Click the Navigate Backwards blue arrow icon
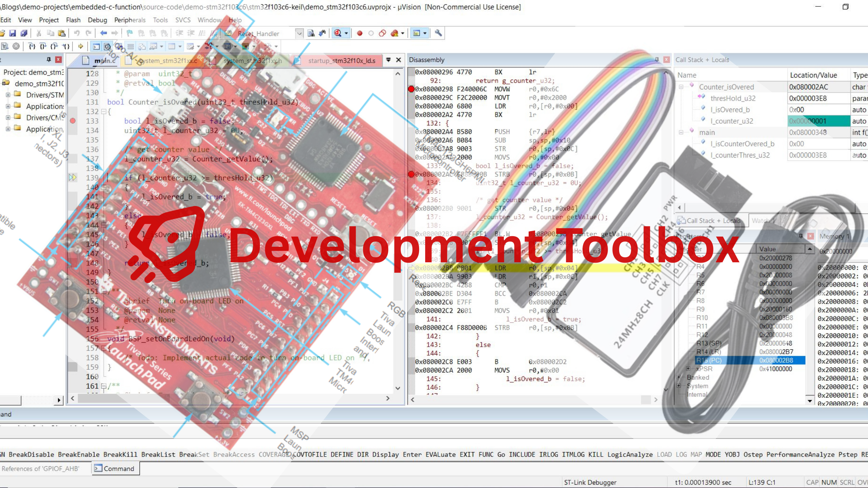This screenshot has height=488, width=868. tap(104, 33)
